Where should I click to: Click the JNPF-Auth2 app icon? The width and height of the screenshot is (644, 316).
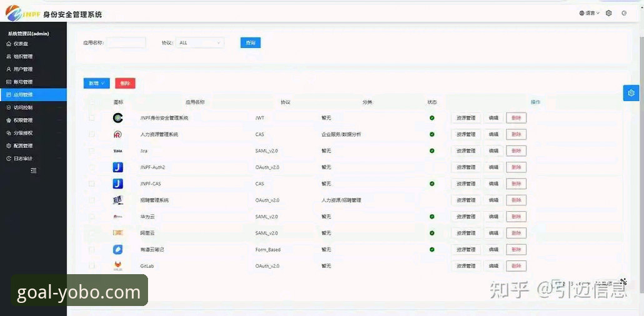(118, 167)
